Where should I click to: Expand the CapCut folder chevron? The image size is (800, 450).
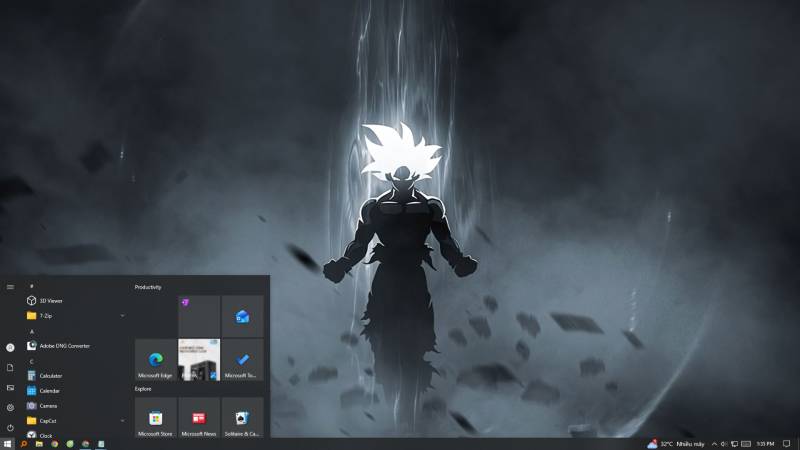tap(122, 421)
